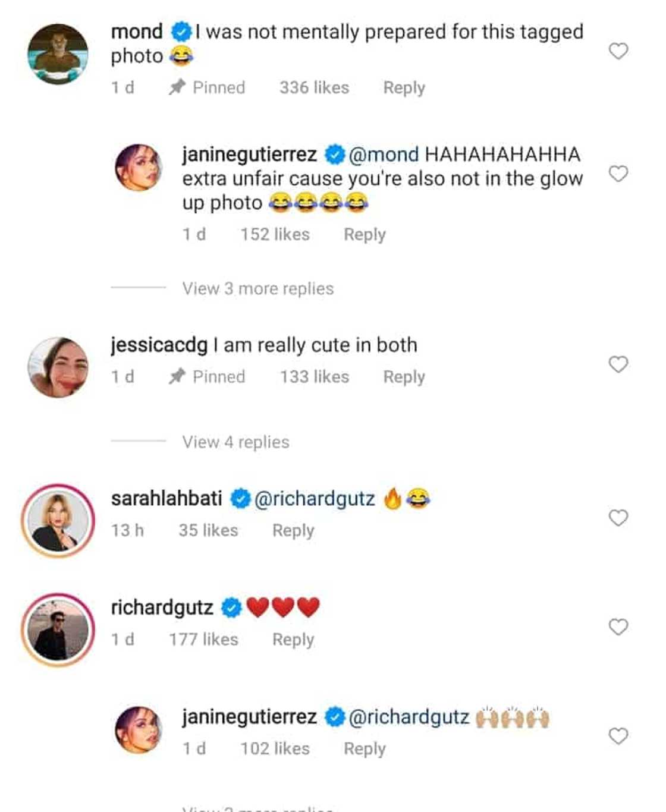Heart sarahlahbati's comment
Screen dimensions: 666x812
tap(618, 518)
